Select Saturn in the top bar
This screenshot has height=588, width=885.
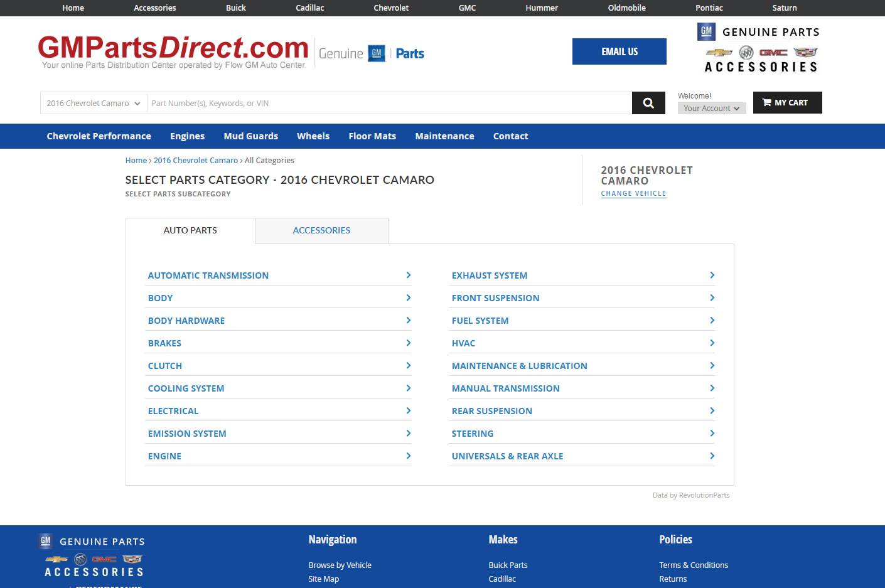785,8
